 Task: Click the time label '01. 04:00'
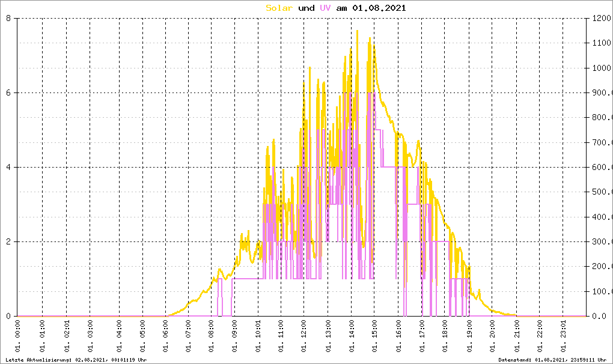[x=119, y=336]
